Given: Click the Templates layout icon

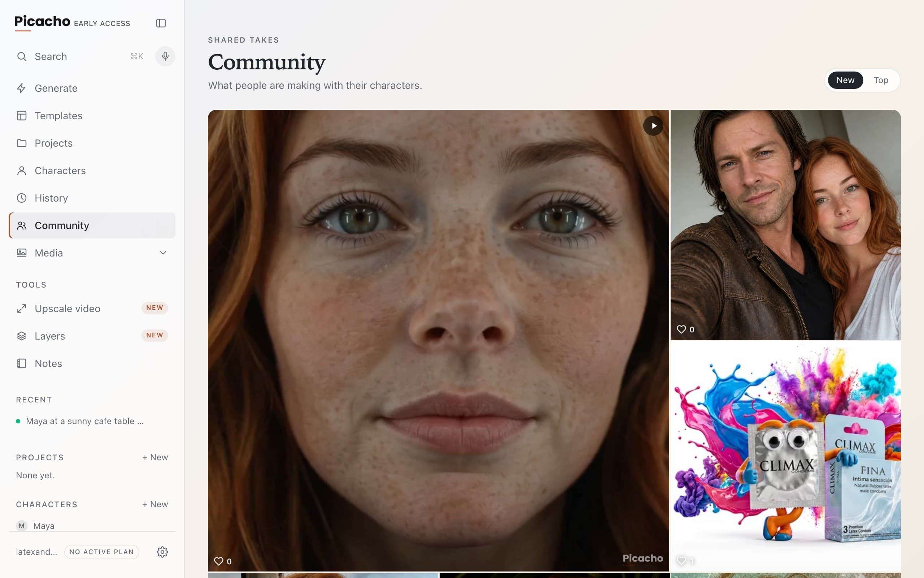Looking at the screenshot, I should (x=21, y=116).
